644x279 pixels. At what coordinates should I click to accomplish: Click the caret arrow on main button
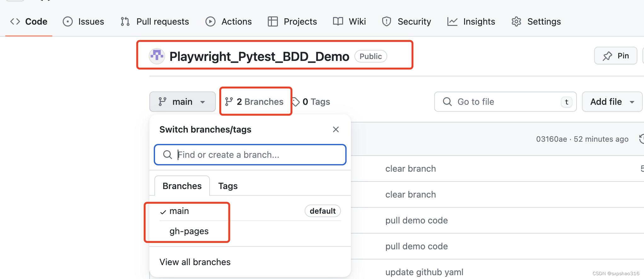pyautogui.click(x=203, y=102)
